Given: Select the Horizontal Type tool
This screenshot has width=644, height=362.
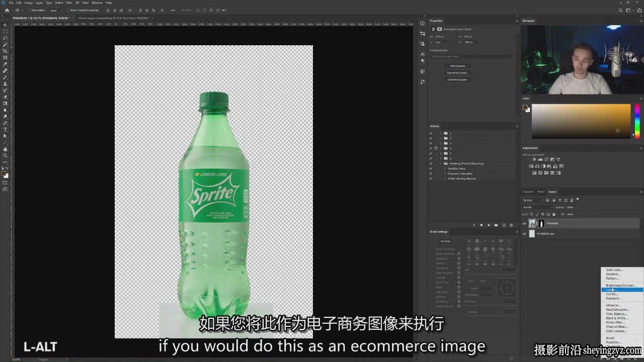Looking at the screenshot, I should point(6,129).
